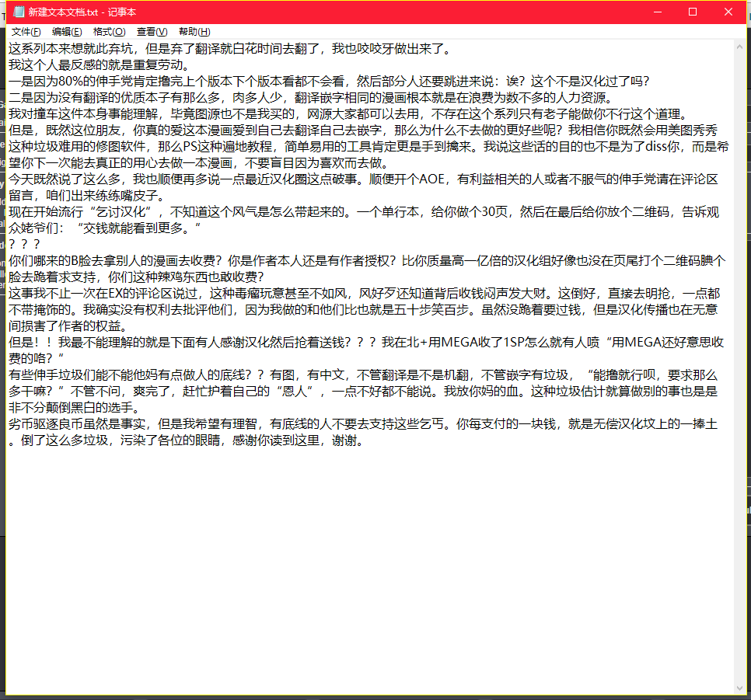Open the 文件(F) menu
This screenshot has height=700, width=751.
click(26, 31)
